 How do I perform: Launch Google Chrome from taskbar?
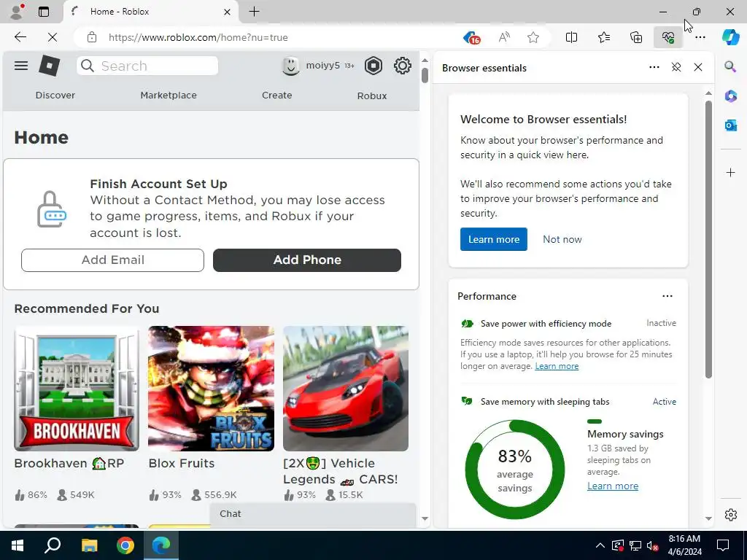125,545
